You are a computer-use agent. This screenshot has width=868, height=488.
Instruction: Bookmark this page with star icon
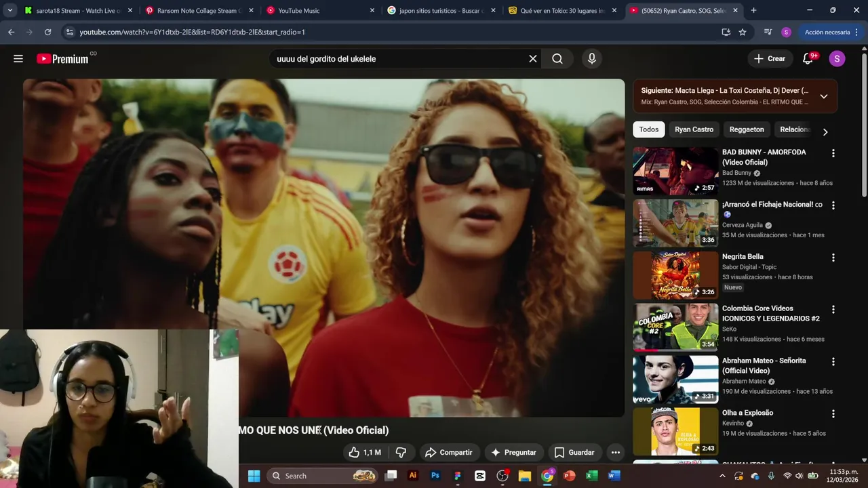click(743, 32)
